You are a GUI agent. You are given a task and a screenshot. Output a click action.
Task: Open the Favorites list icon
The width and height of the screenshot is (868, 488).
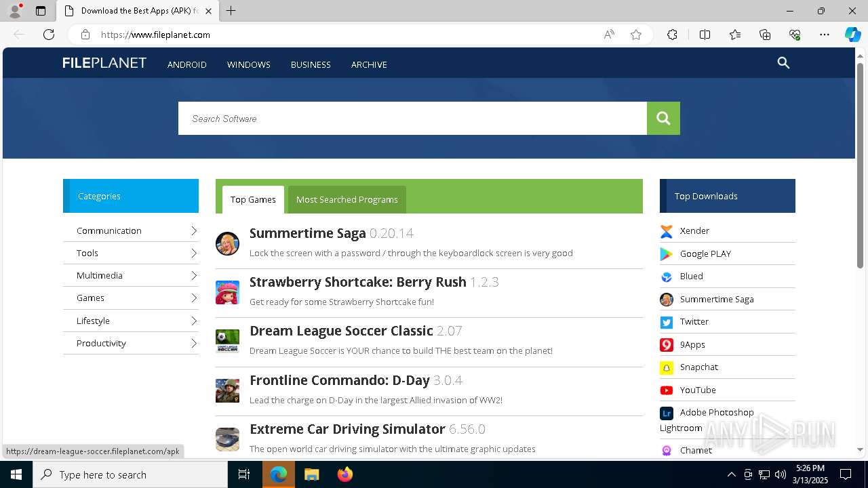pyautogui.click(x=735, y=35)
